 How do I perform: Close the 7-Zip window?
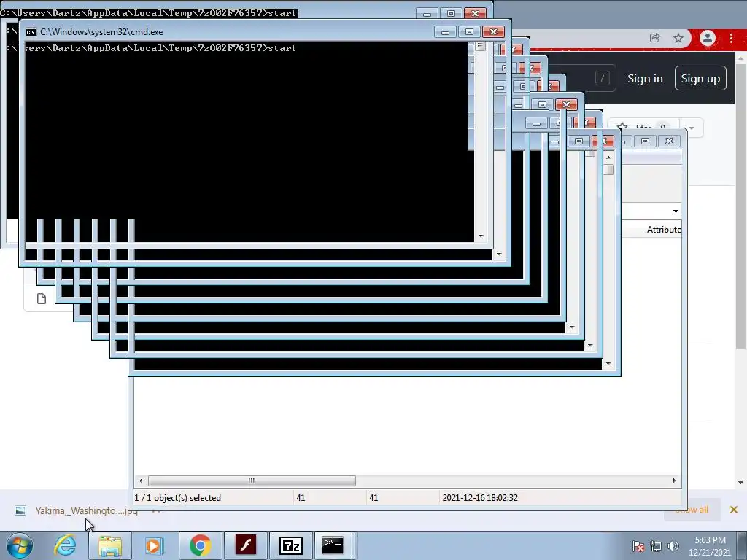coord(670,141)
